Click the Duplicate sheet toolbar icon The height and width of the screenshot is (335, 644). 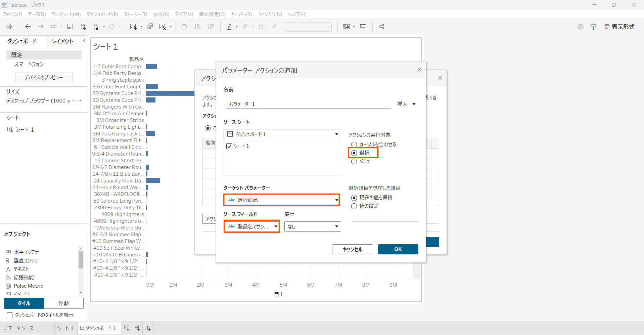150,27
